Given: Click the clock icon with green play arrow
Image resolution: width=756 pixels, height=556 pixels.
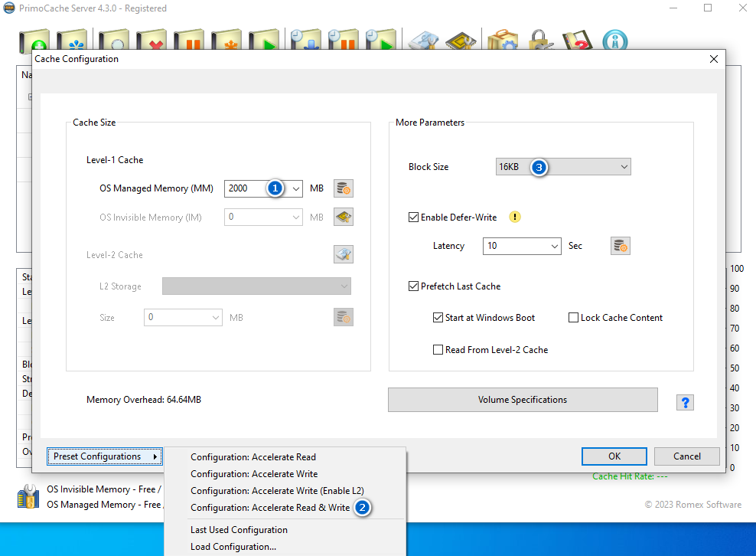Looking at the screenshot, I should 381,40.
